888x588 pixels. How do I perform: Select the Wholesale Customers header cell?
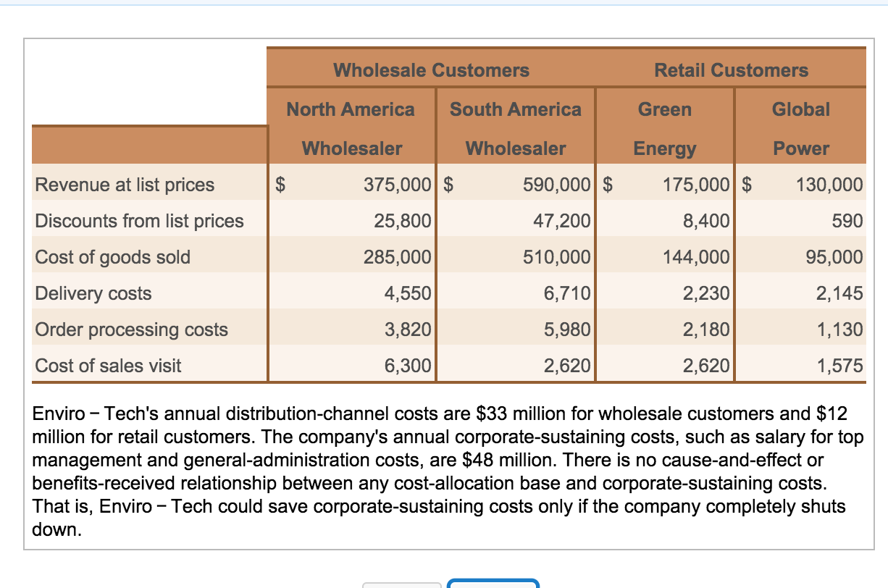point(431,70)
